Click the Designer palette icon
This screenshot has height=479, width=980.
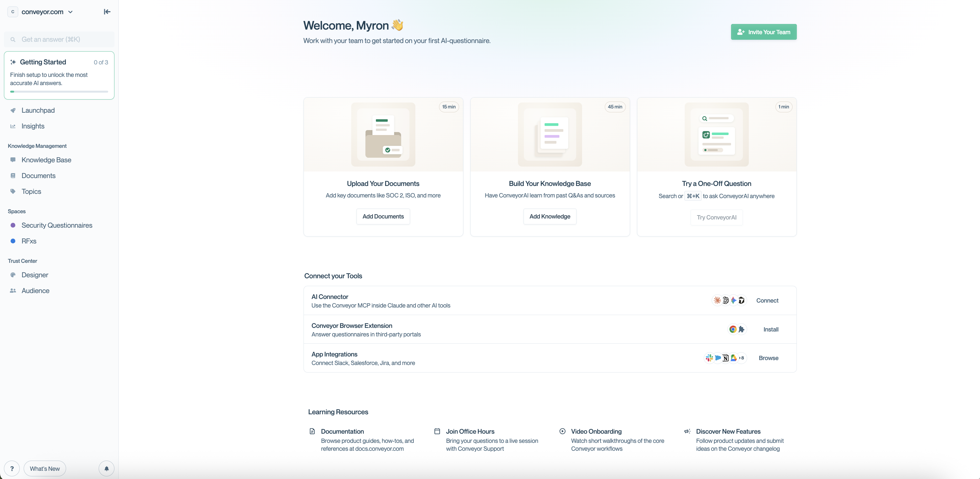pos(13,275)
